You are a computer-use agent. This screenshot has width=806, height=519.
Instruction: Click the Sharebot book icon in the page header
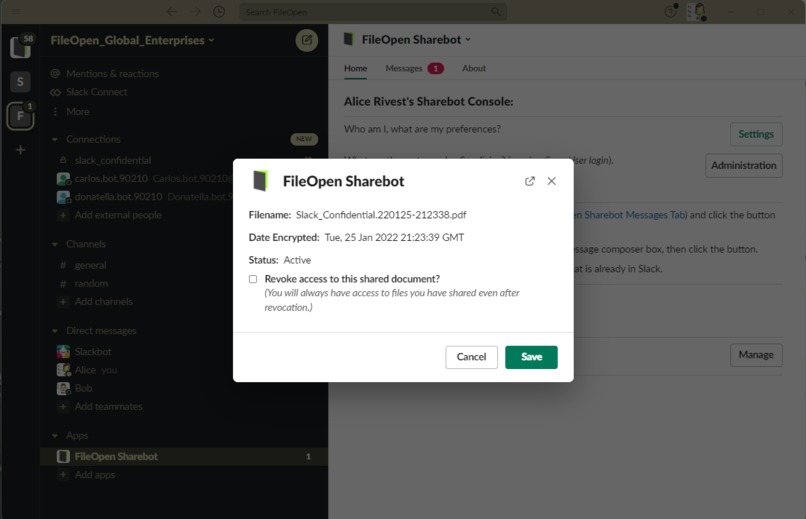349,39
